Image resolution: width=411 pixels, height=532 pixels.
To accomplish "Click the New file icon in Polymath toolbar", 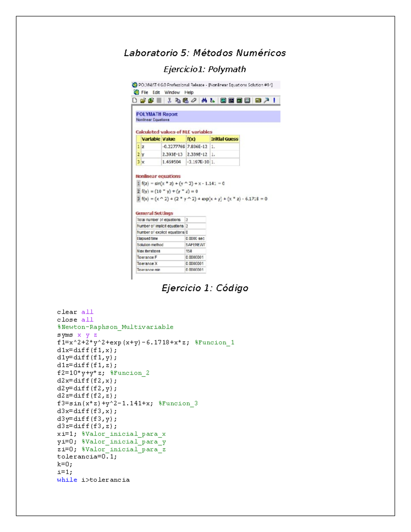I will pos(135,100).
